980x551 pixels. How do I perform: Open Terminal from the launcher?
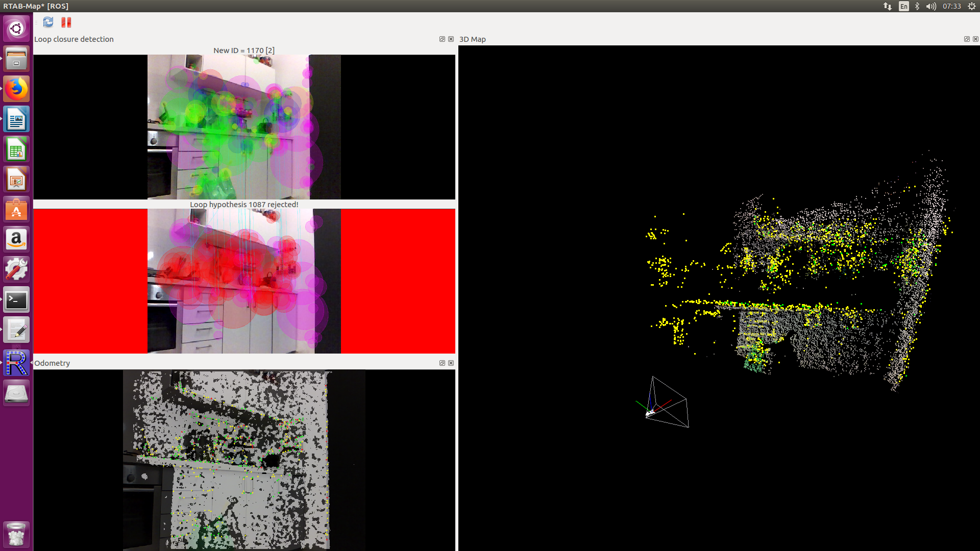16,300
